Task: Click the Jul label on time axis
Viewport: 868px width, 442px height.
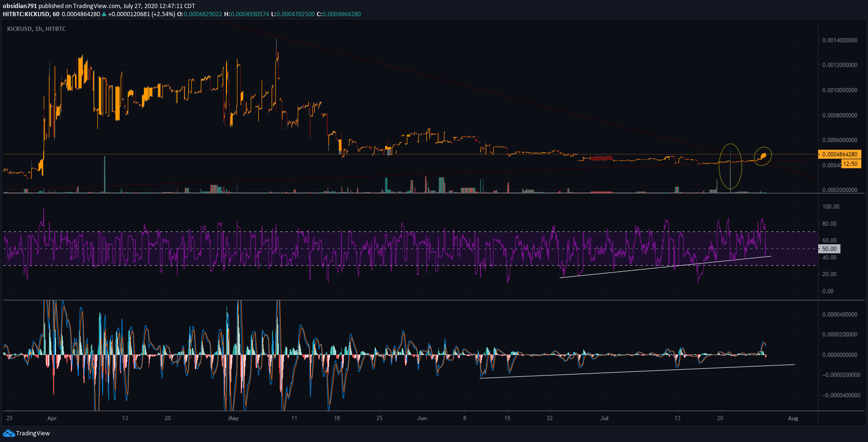Action: point(604,418)
